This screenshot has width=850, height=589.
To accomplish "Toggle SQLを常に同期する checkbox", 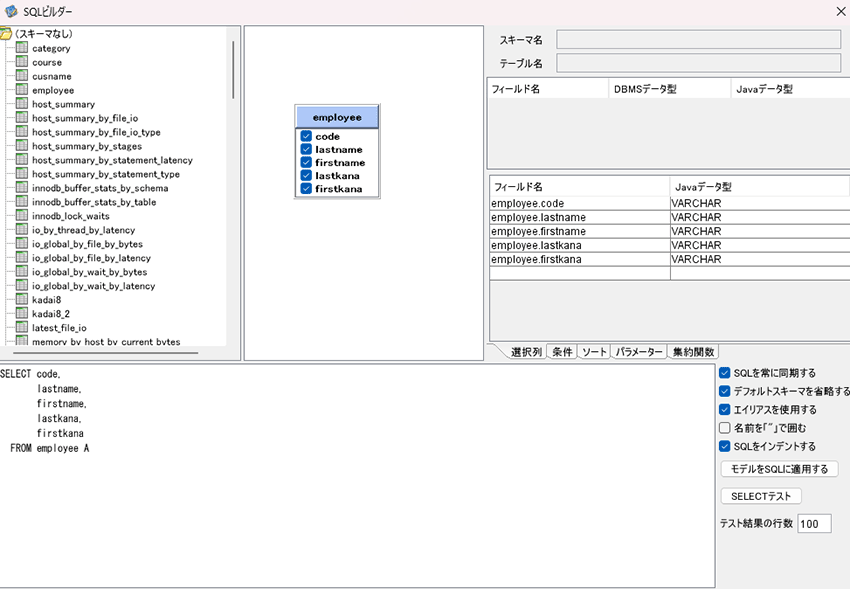I will (x=725, y=373).
